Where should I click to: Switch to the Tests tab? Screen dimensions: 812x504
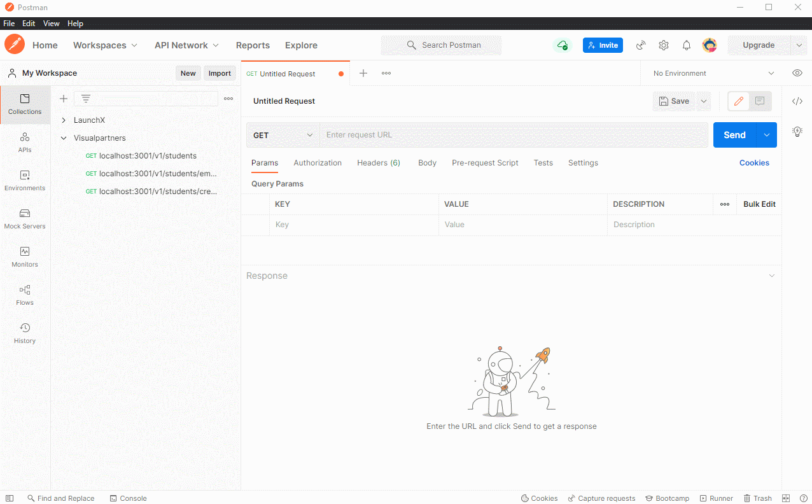tap(543, 163)
